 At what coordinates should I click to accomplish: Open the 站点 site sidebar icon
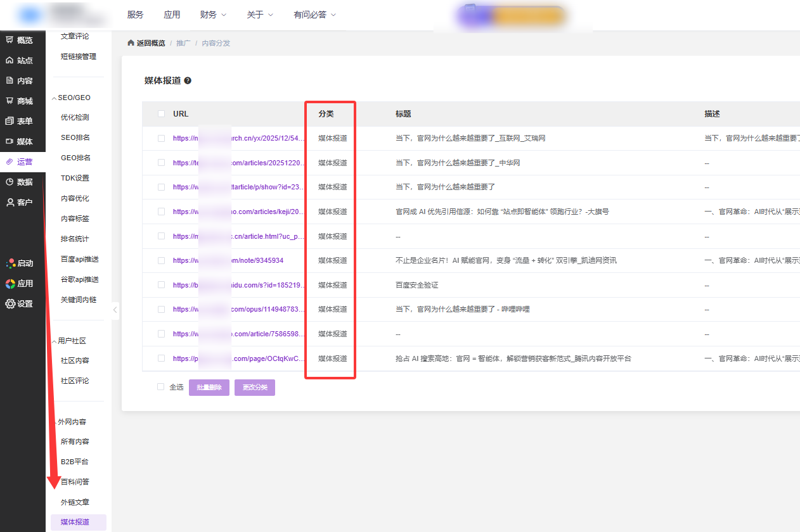(x=10, y=60)
